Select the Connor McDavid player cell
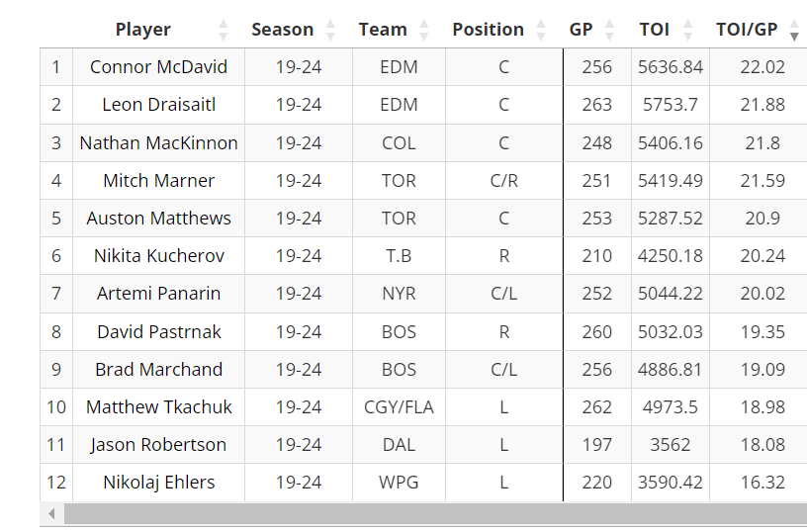Viewport: 807px width, 532px height. point(158,67)
